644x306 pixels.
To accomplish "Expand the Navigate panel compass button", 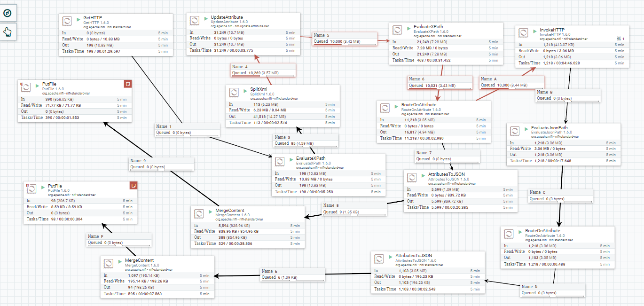I will tap(8, 13).
